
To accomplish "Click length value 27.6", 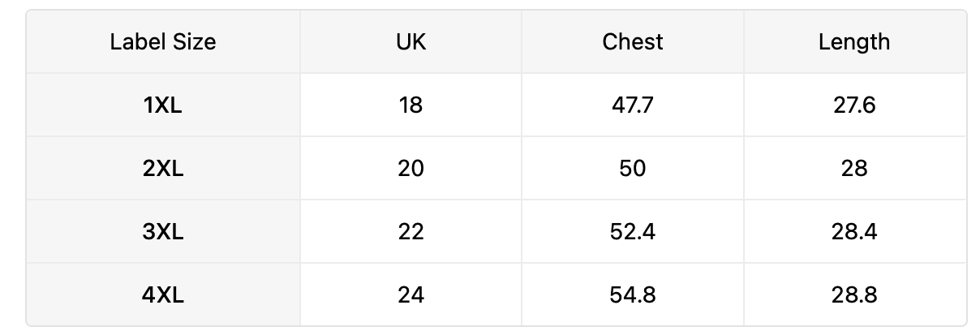I will (854, 105).
